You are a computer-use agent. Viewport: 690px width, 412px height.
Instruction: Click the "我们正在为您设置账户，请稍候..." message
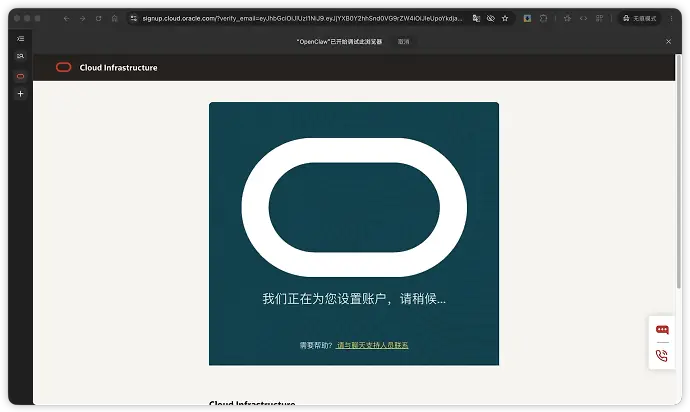[354, 299]
